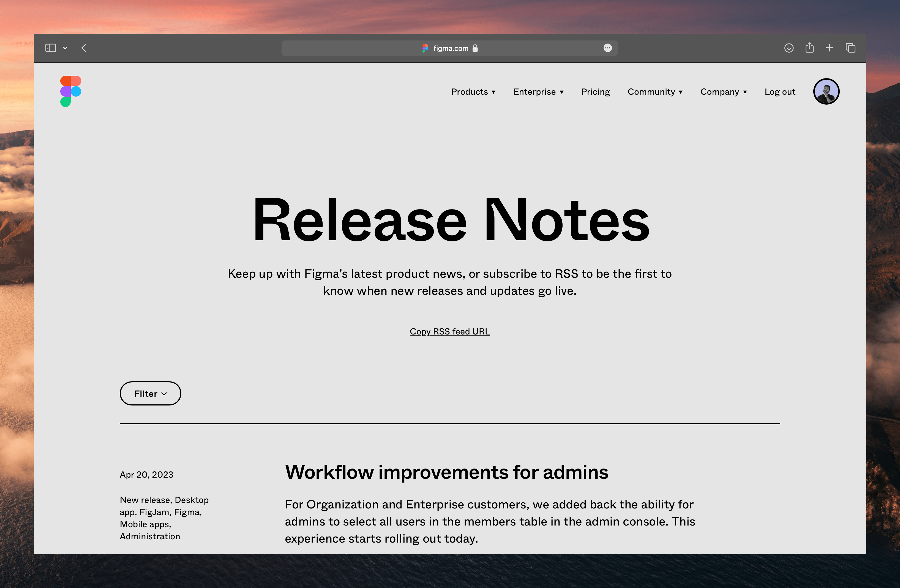Click the Copy RSS feed URL link
This screenshot has width=900, height=588.
click(x=450, y=331)
